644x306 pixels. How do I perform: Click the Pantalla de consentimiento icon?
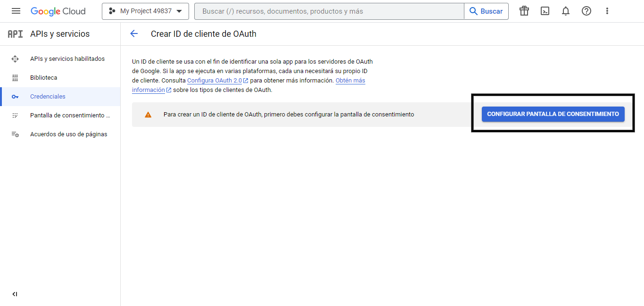point(15,116)
